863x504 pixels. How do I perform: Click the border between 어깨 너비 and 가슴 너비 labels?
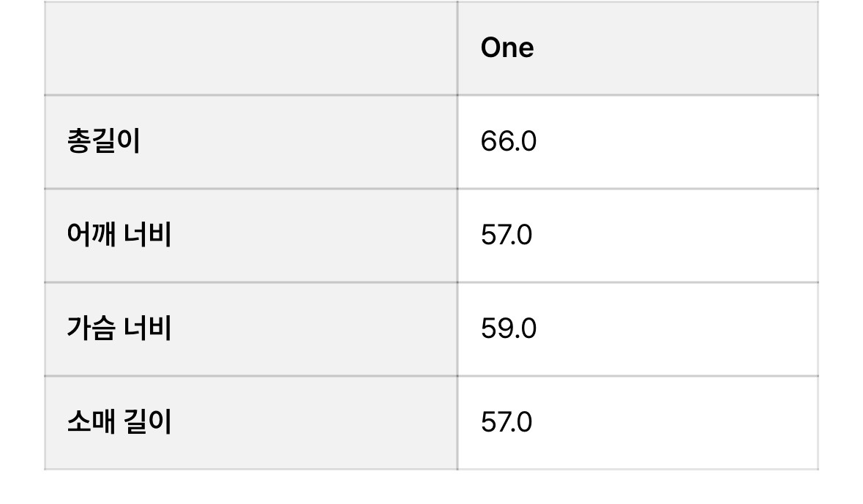pyautogui.click(x=250, y=282)
